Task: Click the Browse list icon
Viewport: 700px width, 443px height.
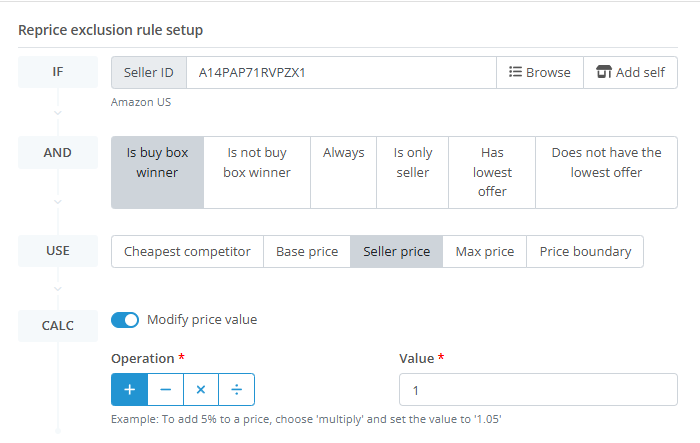Action: [x=515, y=72]
